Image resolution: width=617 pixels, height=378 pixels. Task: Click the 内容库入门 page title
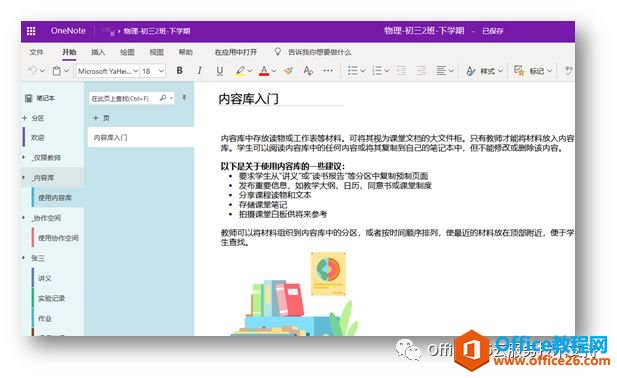click(x=249, y=99)
